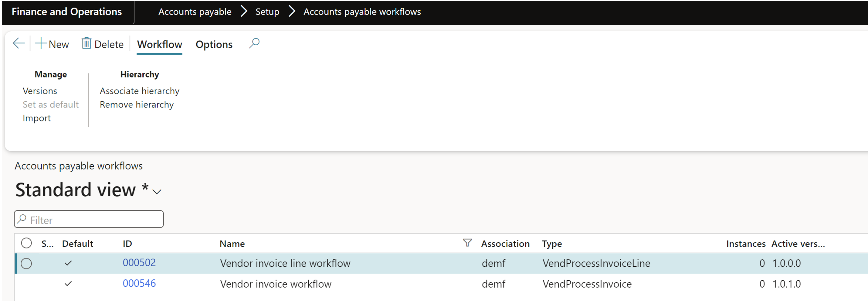Image resolution: width=868 pixels, height=301 pixels.
Task: Toggle Default checkmark for Vendor invoice workflow
Action: click(x=68, y=283)
